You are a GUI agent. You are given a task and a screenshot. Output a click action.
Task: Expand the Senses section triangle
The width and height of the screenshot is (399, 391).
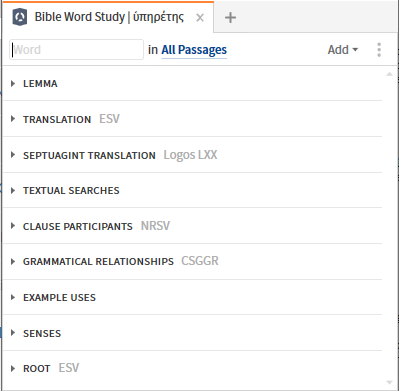[x=13, y=333]
